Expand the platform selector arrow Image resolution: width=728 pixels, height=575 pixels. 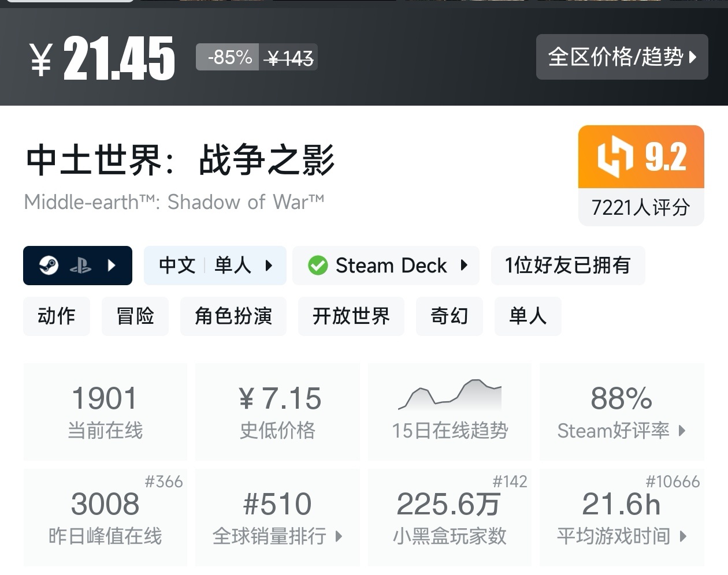(112, 266)
